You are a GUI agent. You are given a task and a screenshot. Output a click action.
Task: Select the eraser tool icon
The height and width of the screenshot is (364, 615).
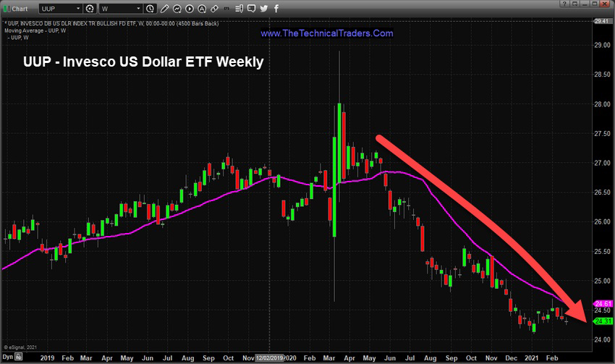[x=216, y=9]
